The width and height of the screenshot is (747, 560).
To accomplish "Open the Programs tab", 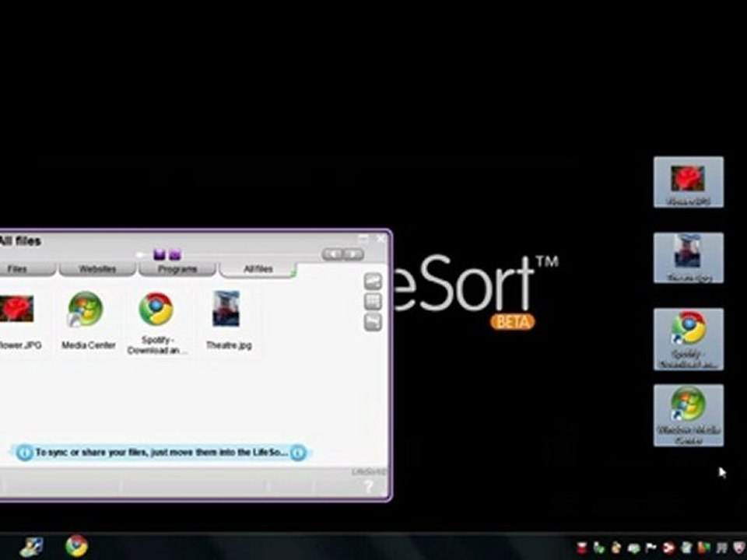I will click(x=177, y=269).
